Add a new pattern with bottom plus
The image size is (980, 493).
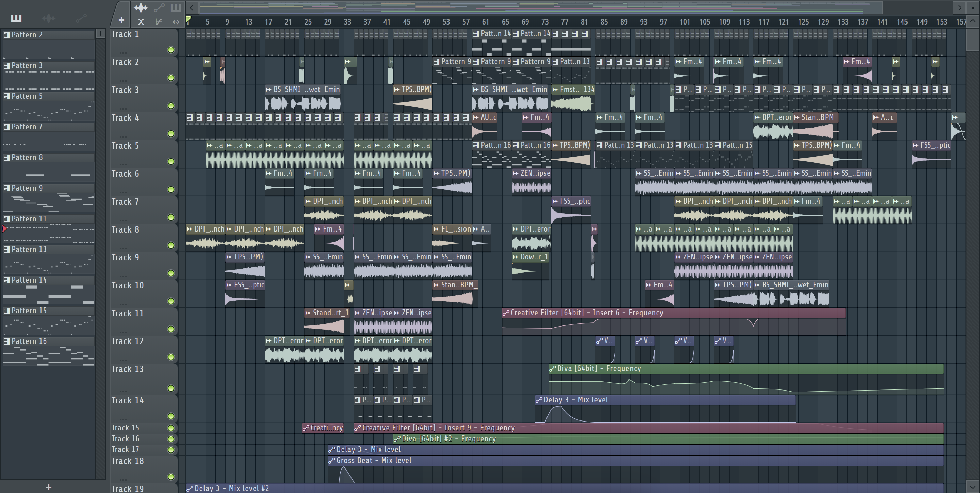(x=48, y=487)
